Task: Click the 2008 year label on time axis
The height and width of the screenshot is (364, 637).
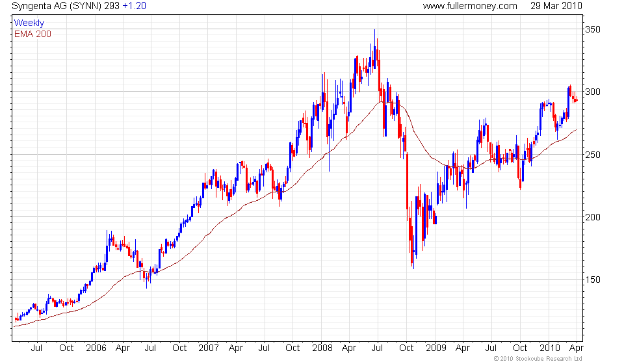Action: pyautogui.click(x=322, y=348)
